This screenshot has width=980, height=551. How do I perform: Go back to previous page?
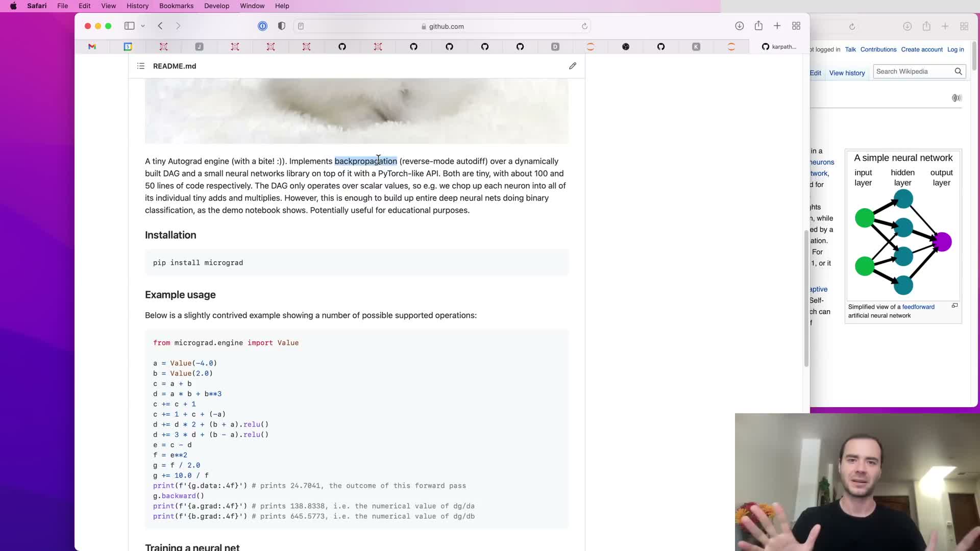click(x=160, y=26)
